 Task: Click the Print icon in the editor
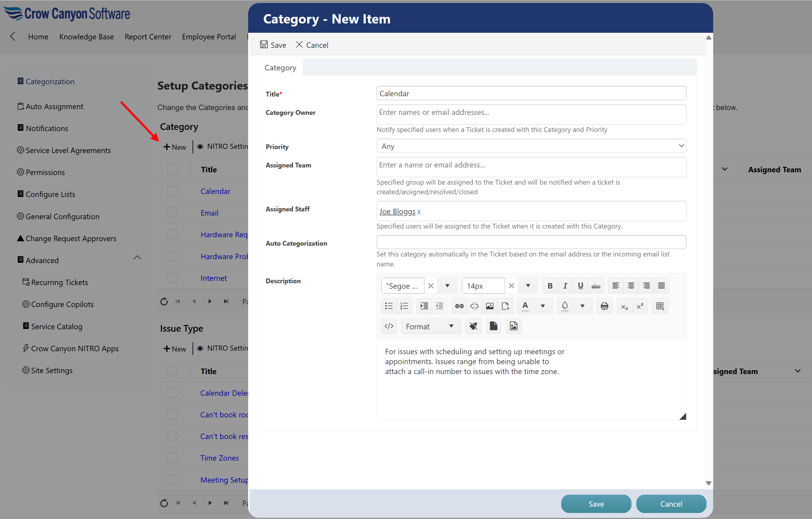point(604,306)
